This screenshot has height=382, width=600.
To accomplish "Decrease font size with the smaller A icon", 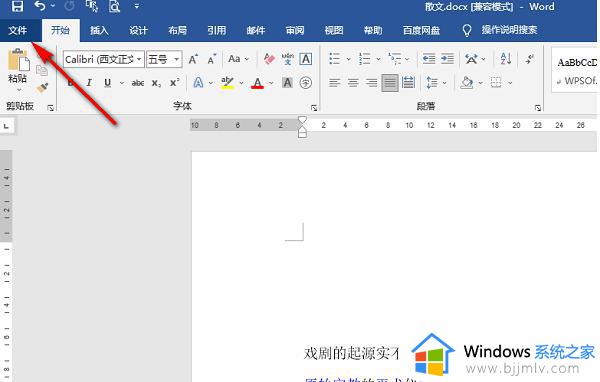I will 211,59.
